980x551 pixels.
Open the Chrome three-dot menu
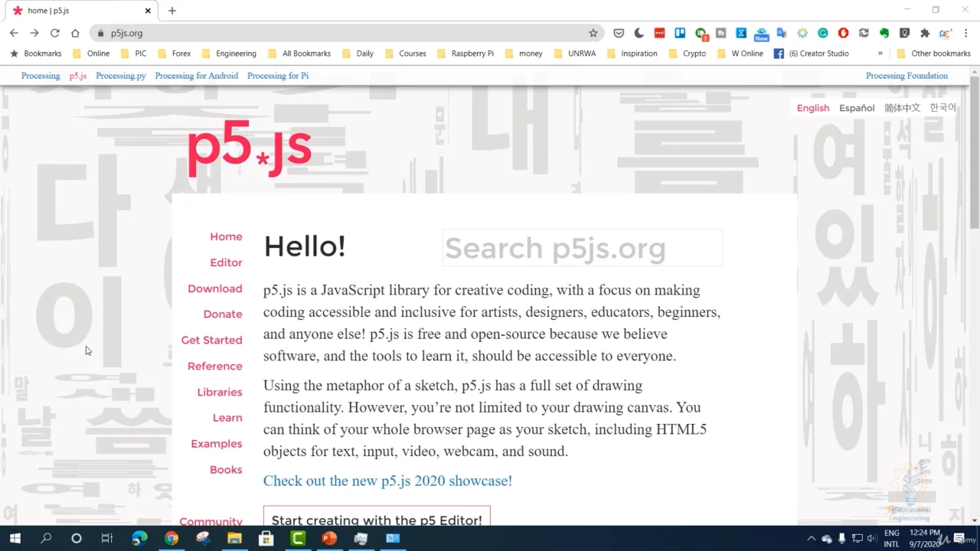click(x=966, y=33)
